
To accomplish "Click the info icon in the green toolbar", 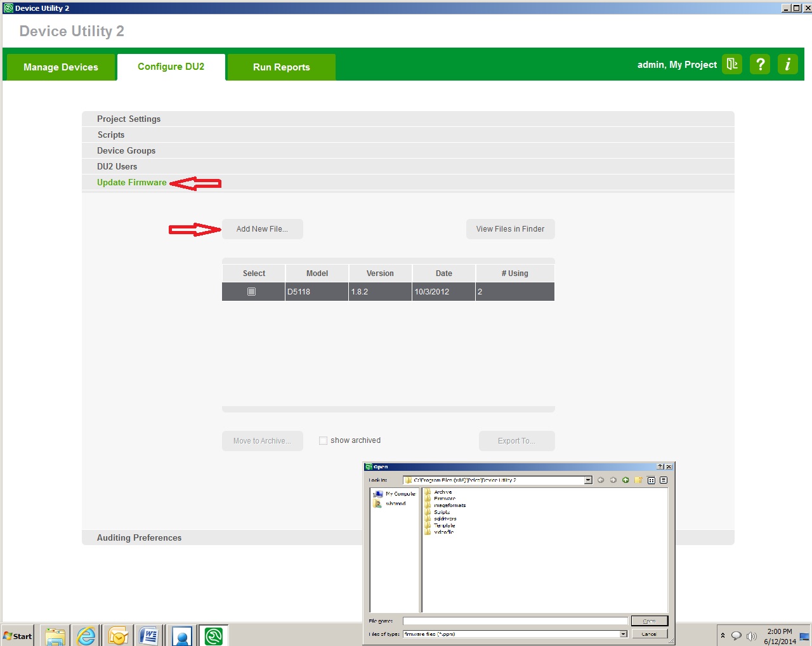I will click(787, 64).
